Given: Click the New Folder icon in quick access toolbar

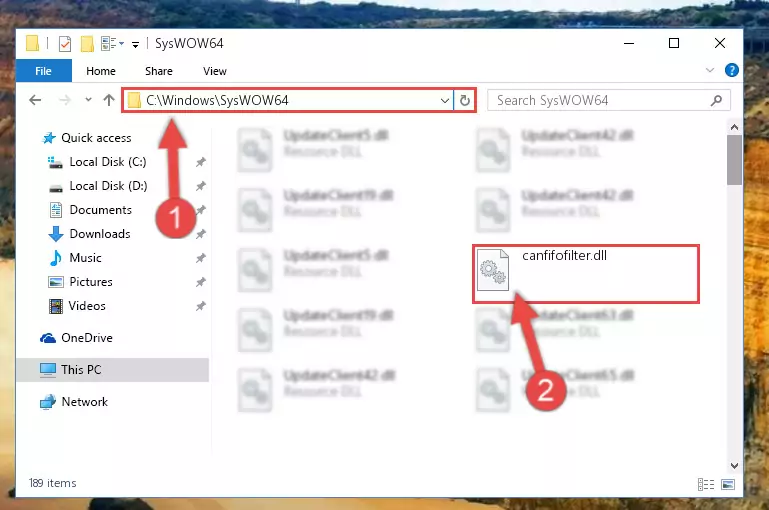Looking at the screenshot, I should 87,44.
